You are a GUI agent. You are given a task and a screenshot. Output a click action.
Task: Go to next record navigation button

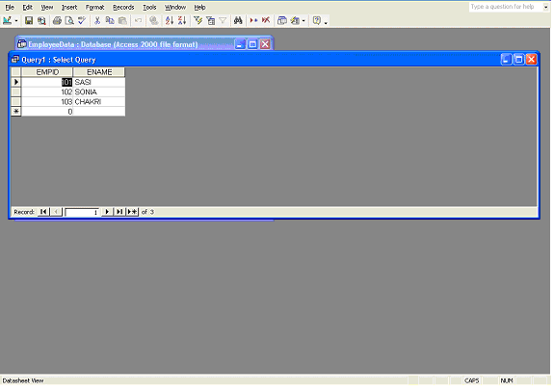tap(107, 212)
